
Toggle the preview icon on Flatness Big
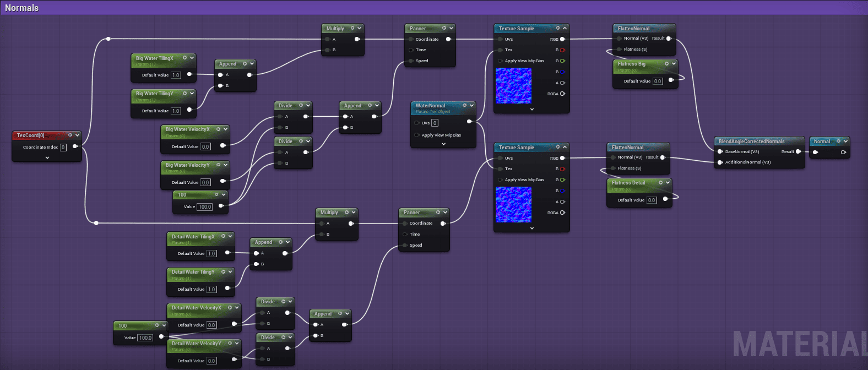pos(666,64)
